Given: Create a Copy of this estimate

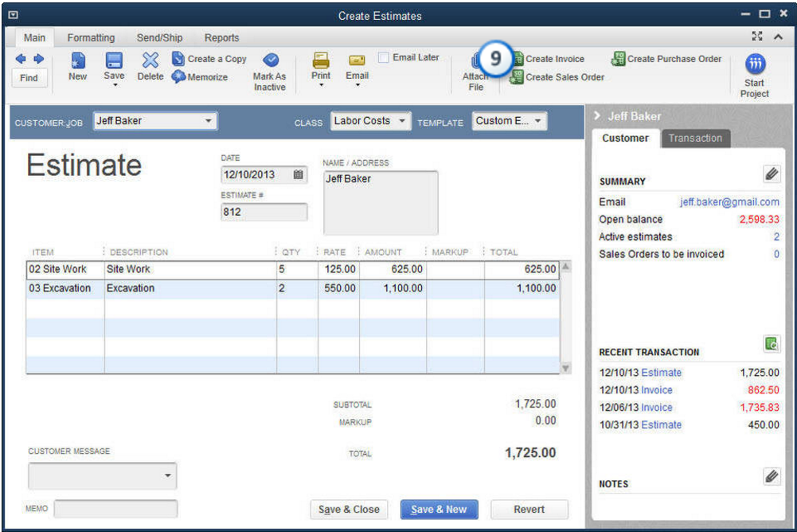Looking at the screenshot, I should coord(209,59).
